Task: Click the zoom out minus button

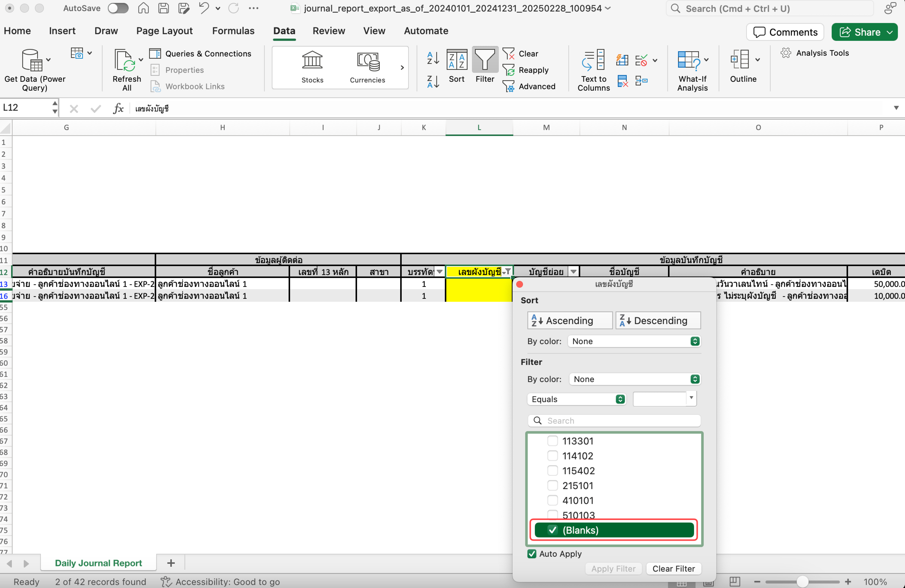Action: coord(757,581)
